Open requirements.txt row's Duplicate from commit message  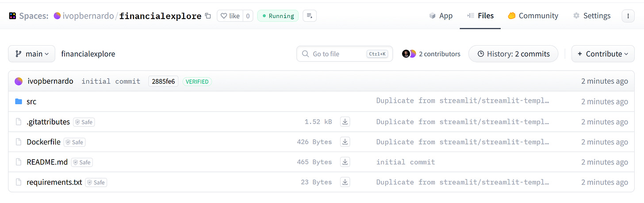pos(463,182)
